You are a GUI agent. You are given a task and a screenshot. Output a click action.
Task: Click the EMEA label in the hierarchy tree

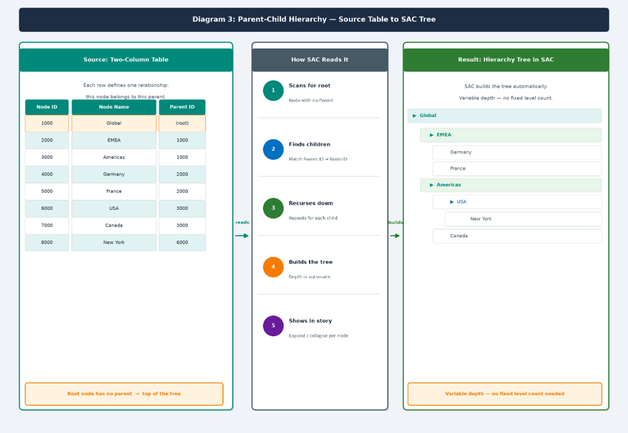444,135
